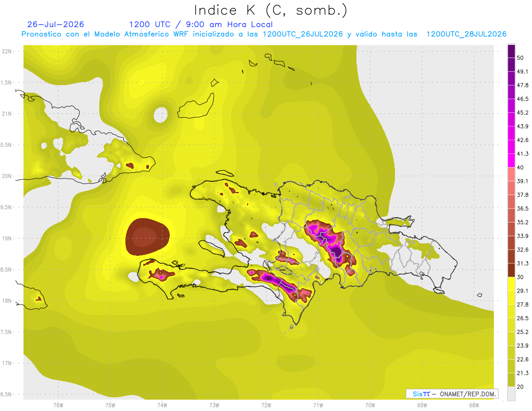Click the "20N" latitude label
The height and width of the screenshot is (411, 532).
(6, 176)
